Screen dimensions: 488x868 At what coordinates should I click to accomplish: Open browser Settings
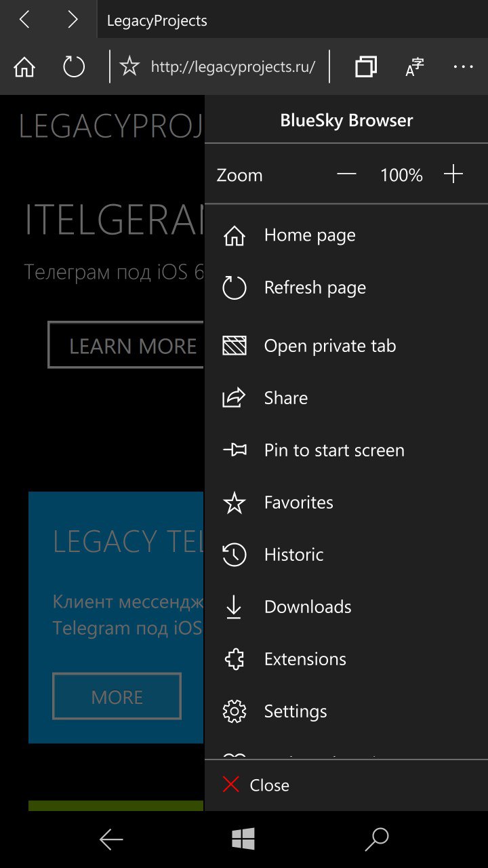pos(295,711)
